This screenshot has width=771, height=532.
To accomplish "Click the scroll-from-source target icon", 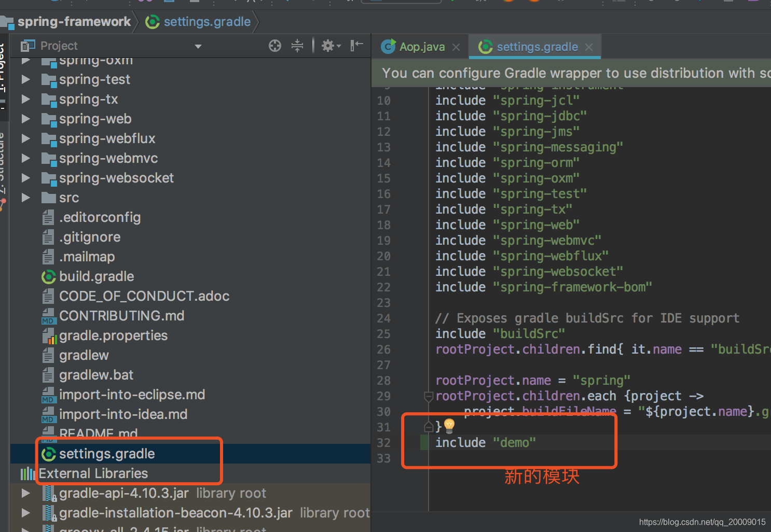I will (x=275, y=46).
